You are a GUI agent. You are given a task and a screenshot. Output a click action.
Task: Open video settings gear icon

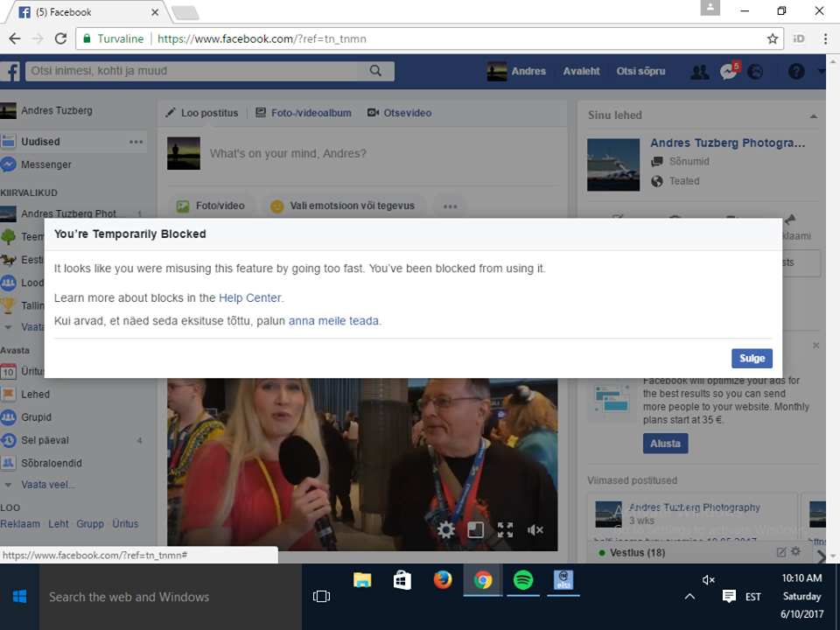point(445,530)
